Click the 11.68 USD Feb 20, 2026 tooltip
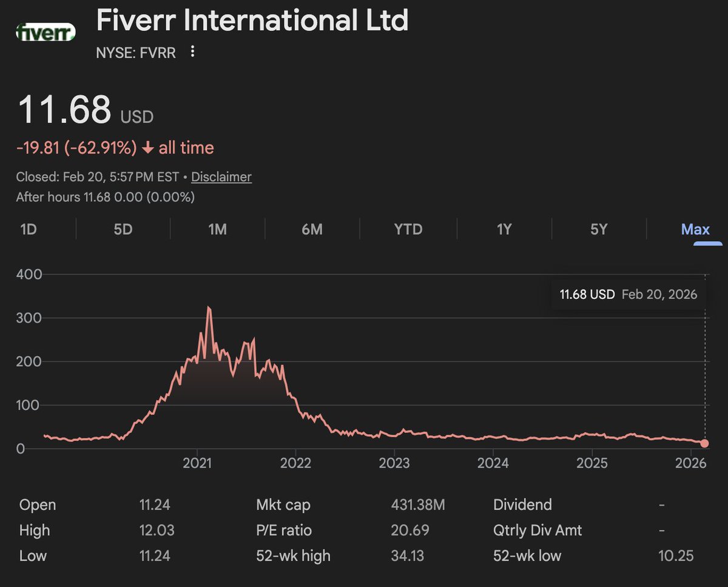 [629, 295]
